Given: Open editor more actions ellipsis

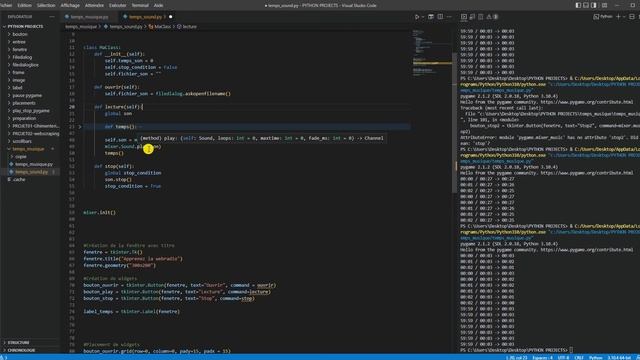Looking at the screenshot, I should point(449,17).
